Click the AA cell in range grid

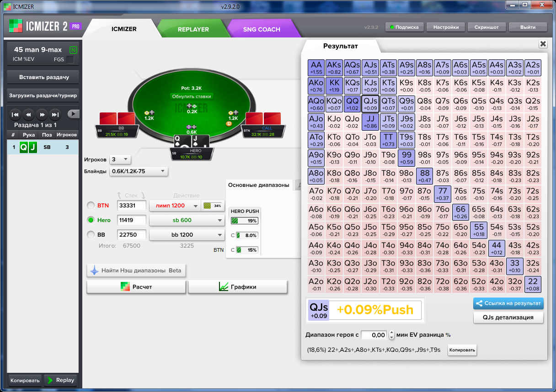pyautogui.click(x=316, y=68)
